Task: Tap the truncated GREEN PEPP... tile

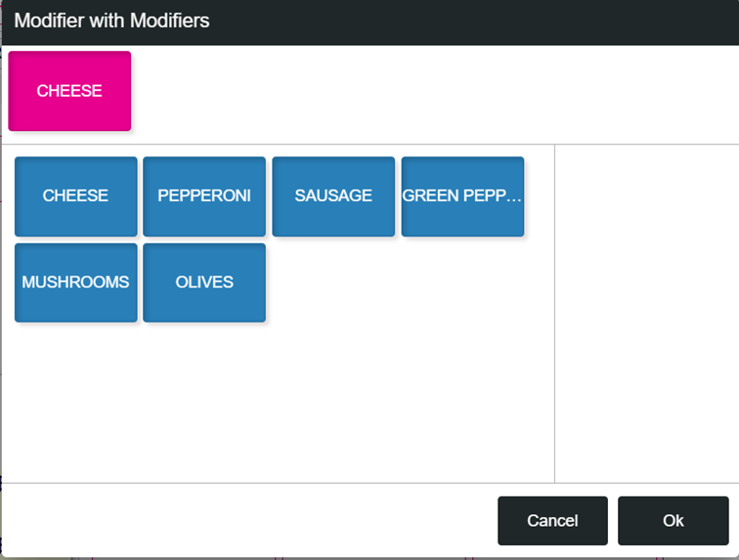Action: [462, 196]
